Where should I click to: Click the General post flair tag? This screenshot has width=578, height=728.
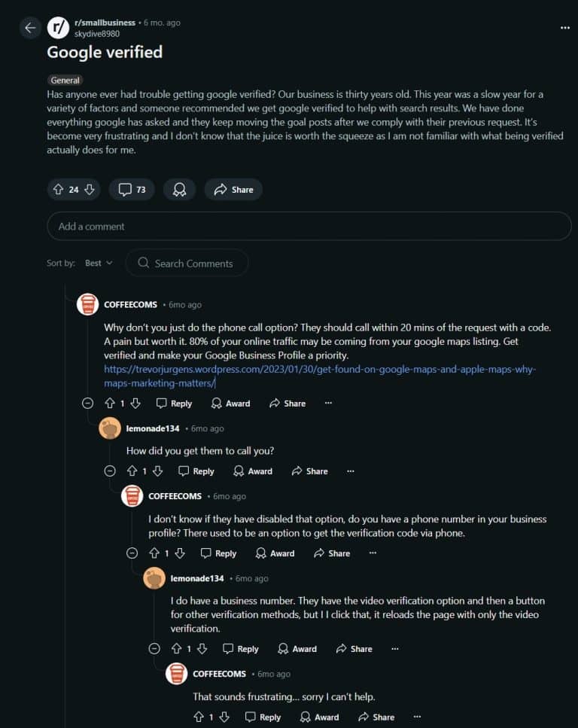[65, 80]
